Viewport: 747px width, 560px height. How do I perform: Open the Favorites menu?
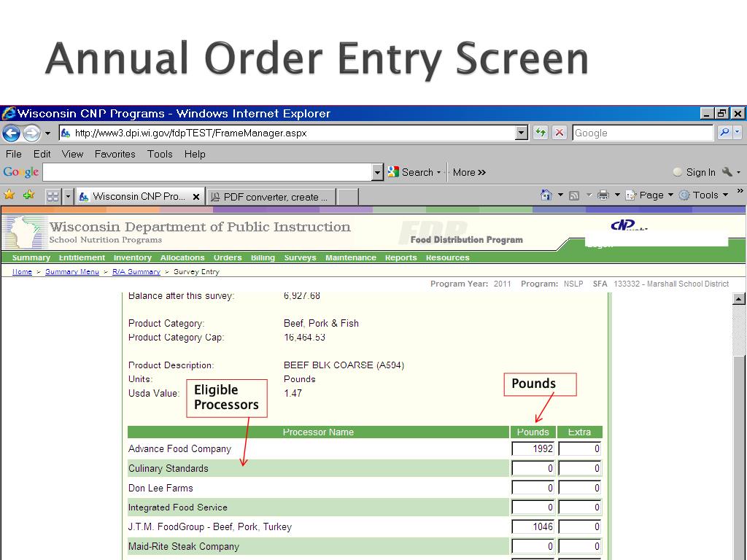tap(115, 154)
